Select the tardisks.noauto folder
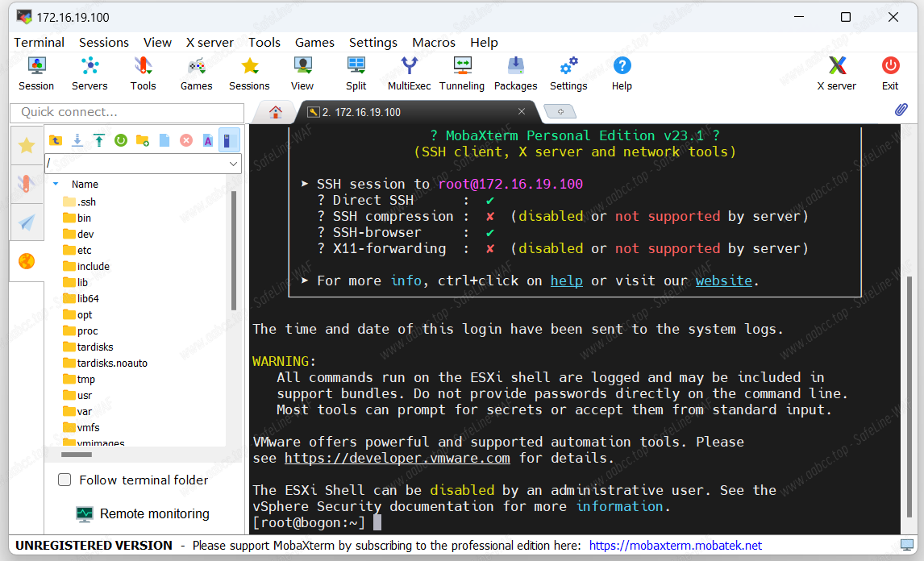The image size is (924, 561). click(x=105, y=363)
